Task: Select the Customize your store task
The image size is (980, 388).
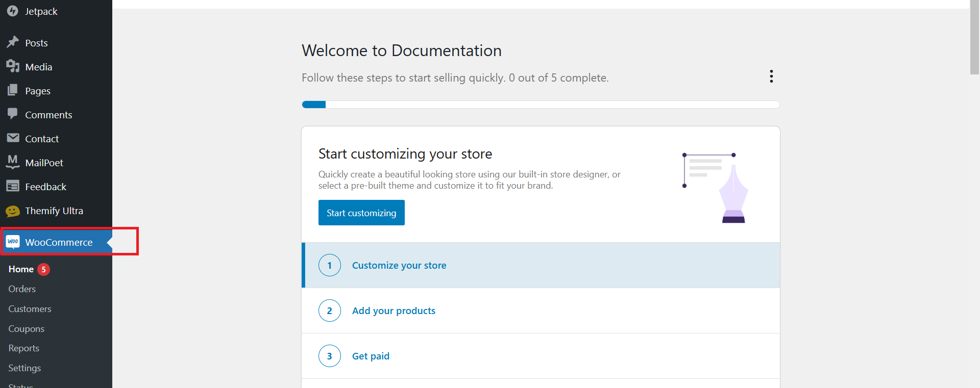Action: pos(541,265)
